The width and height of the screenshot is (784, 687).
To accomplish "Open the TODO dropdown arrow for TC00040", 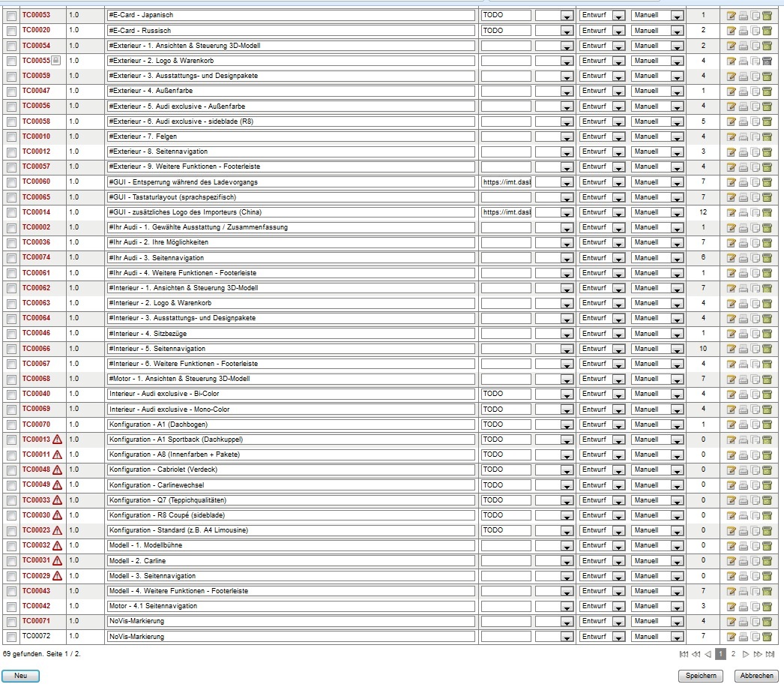I will point(566,394).
